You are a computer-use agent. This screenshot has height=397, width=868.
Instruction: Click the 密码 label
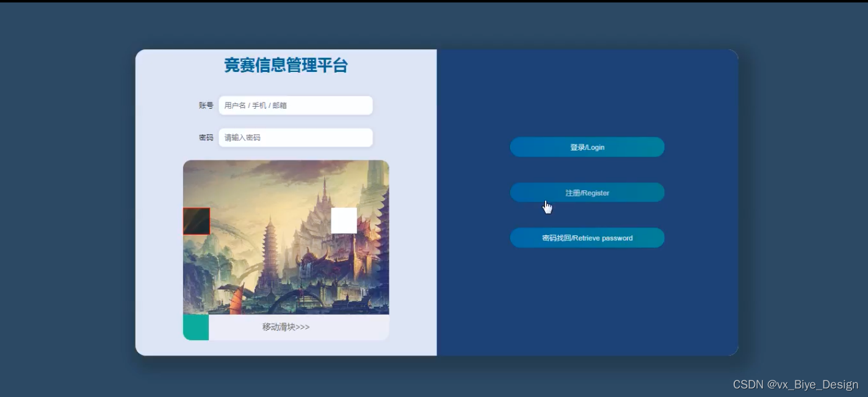point(206,138)
